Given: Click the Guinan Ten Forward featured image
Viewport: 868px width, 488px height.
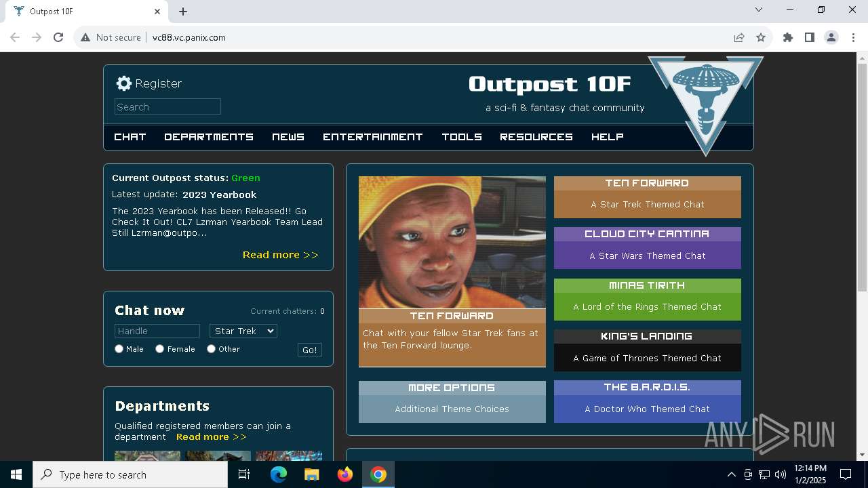Looking at the screenshot, I should [x=452, y=243].
